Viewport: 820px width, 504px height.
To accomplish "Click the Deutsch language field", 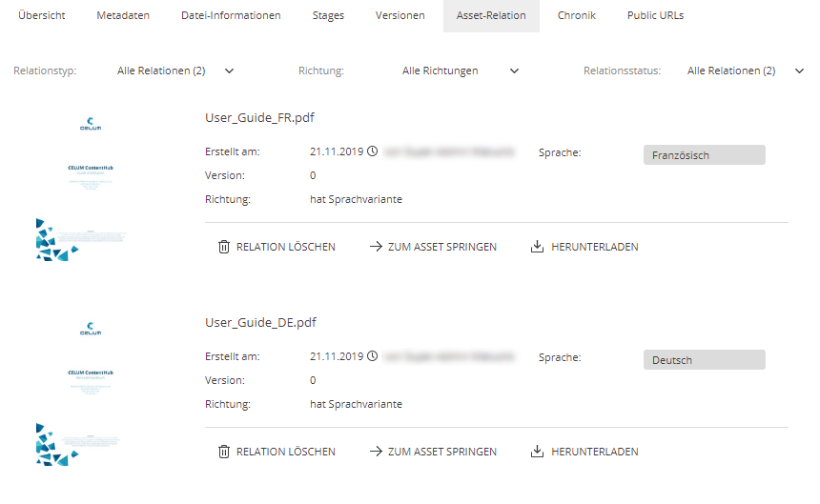I will 705,360.
